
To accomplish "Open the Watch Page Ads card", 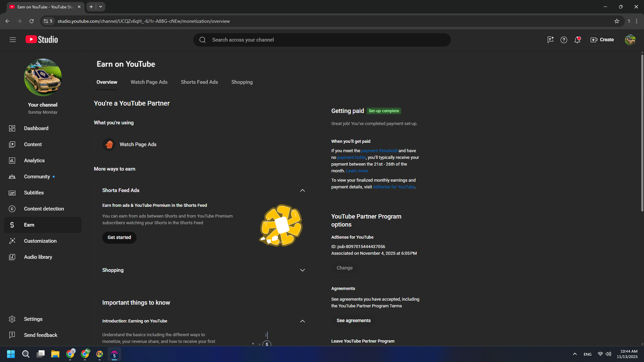I will click(204, 144).
